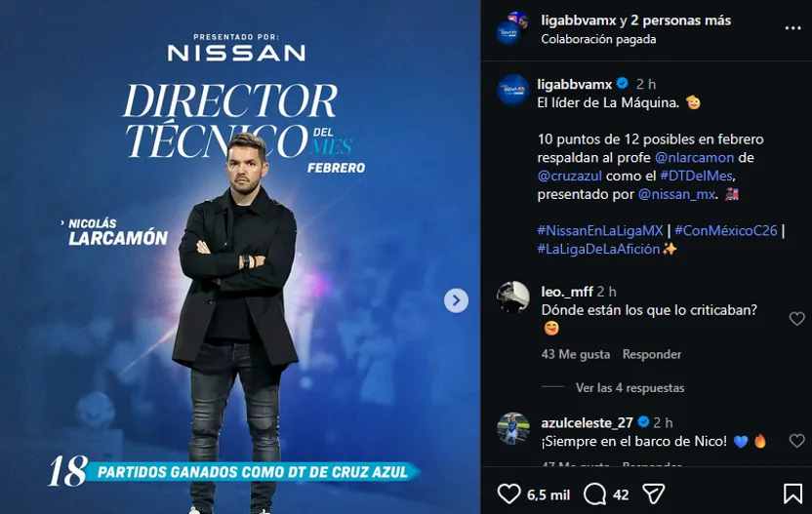Open the three-dot more options menu
The image size is (812, 514).
[x=792, y=28]
